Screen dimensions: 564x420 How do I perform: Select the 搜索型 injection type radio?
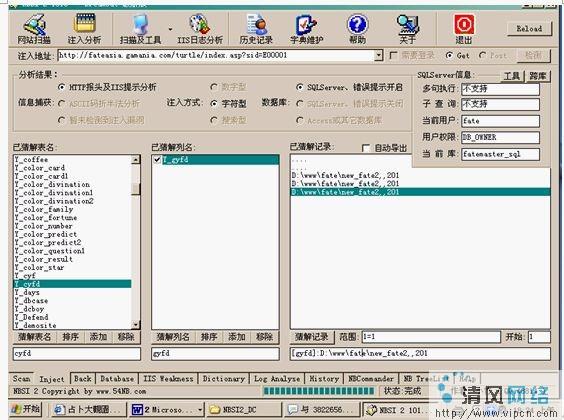click(x=214, y=120)
